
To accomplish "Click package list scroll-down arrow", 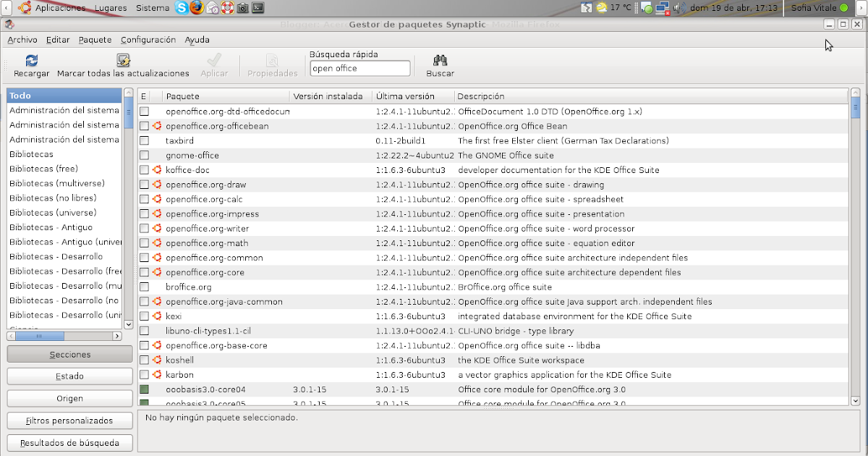I will 856,400.
